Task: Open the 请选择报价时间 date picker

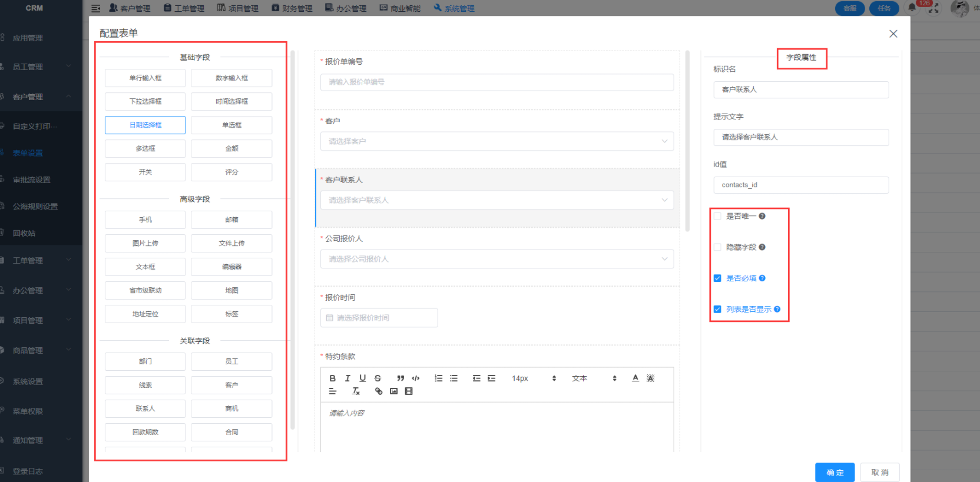Action: tap(379, 318)
